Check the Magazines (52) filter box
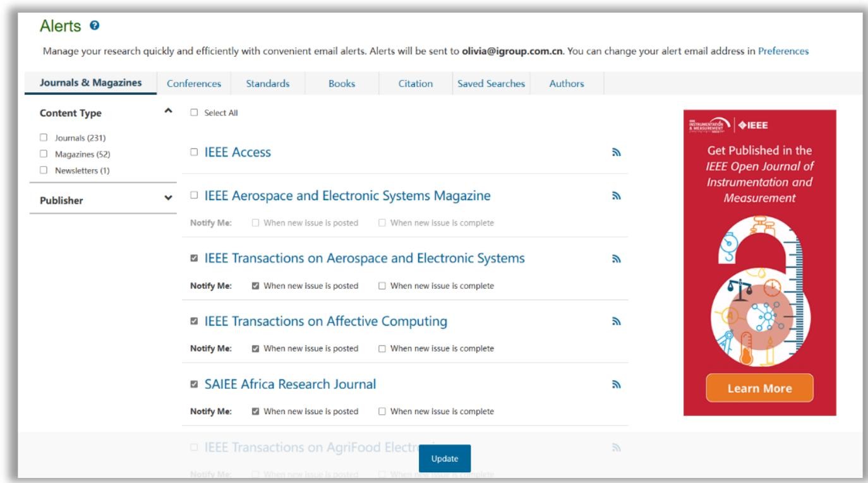Image resolution: width=868 pixels, height=483 pixels. point(43,153)
